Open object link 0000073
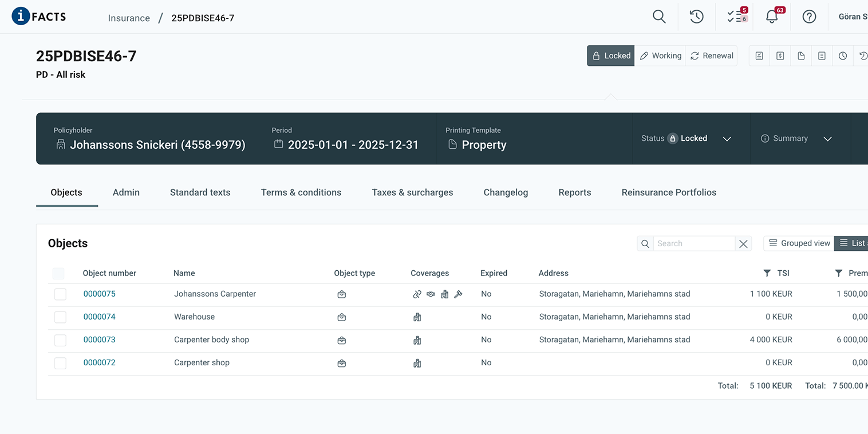 [x=100, y=340]
